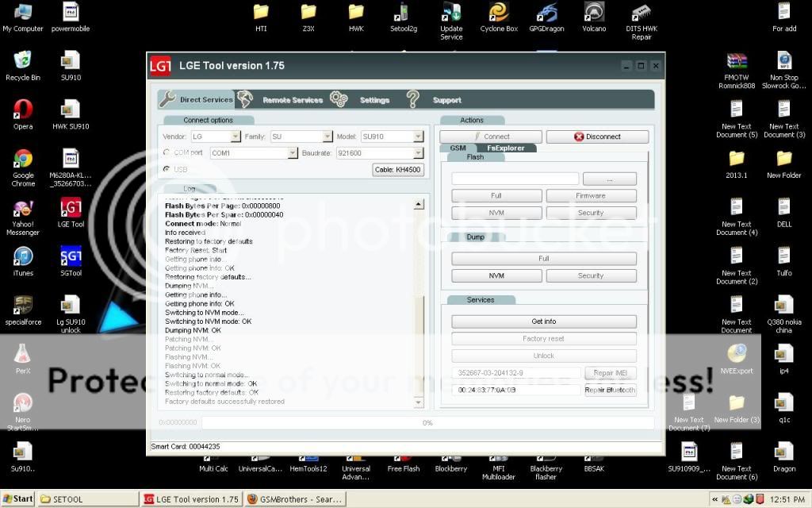The height and width of the screenshot is (508, 812).
Task: Open Yahoo! Messenger desktop icon
Action: (23, 217)
